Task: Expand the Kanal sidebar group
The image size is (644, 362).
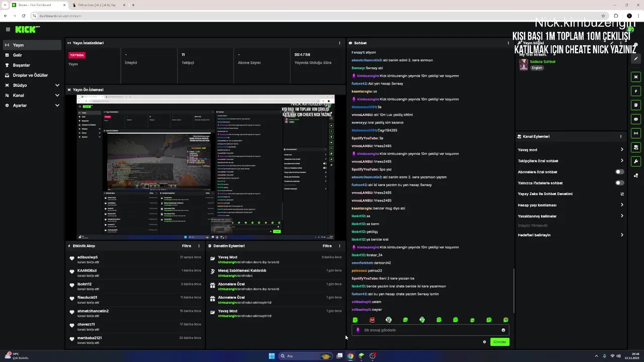Action: point(32,96)
